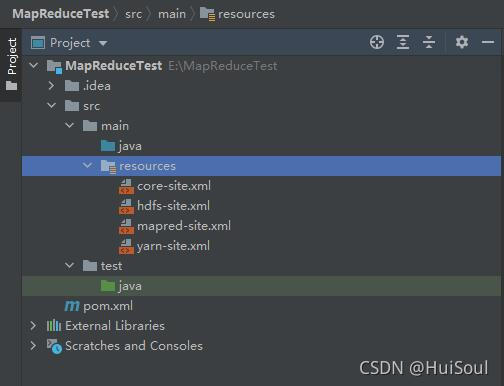Viewport: 504px width, 386px height.
Task: Click the Expand All toolbar icon
Action: (x=403, y=42)
